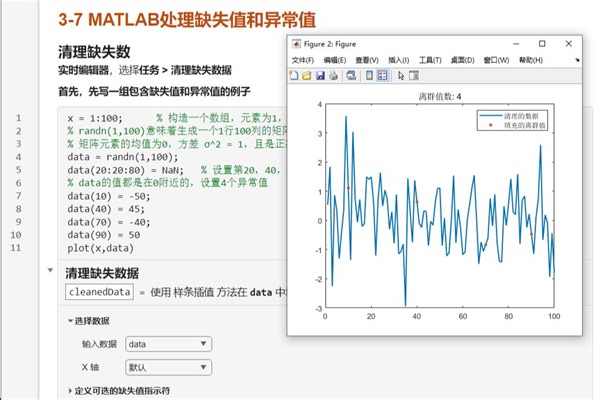600x400 pixels.
Task: Click the MATLAB logo in Figure 2 title bar
Action: [296, 44]
